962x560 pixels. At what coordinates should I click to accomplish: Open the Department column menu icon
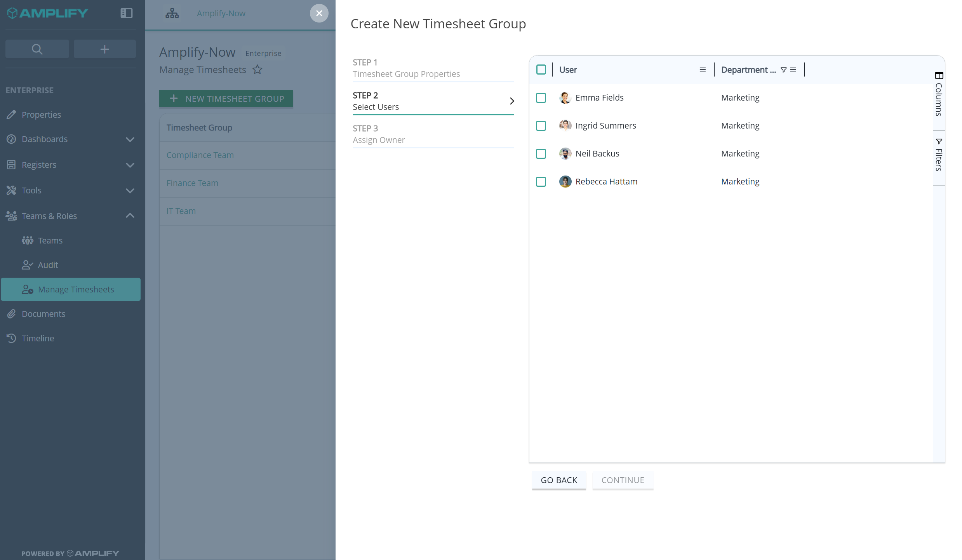[793, 70]
